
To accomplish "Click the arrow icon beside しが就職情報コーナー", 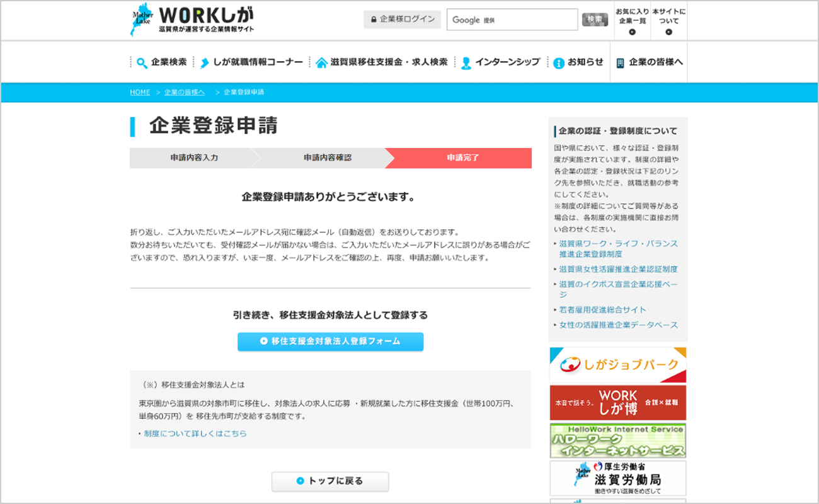I will pyautogui.click(x=204, y=62).
